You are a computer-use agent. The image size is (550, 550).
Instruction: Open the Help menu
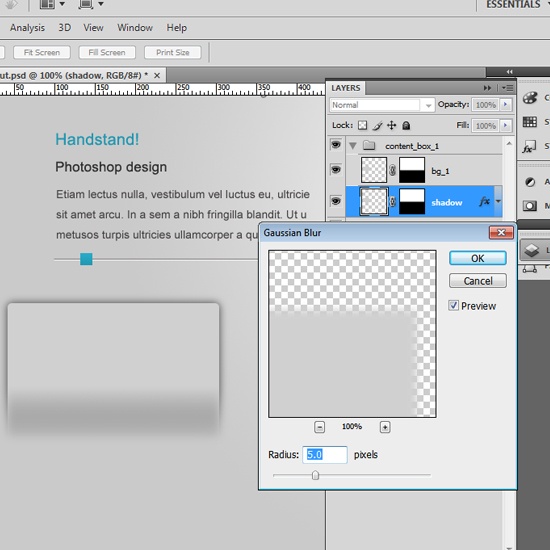point(176,28)
